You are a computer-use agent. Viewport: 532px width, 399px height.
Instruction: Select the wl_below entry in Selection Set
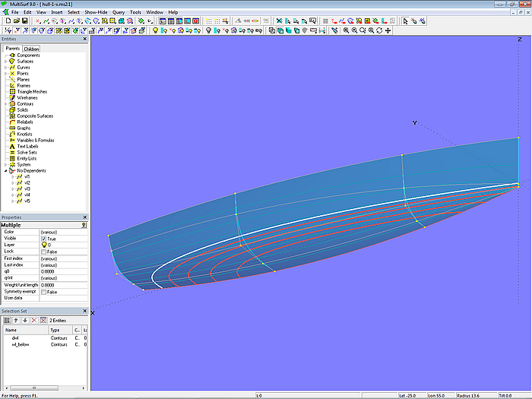pos(20,344)
